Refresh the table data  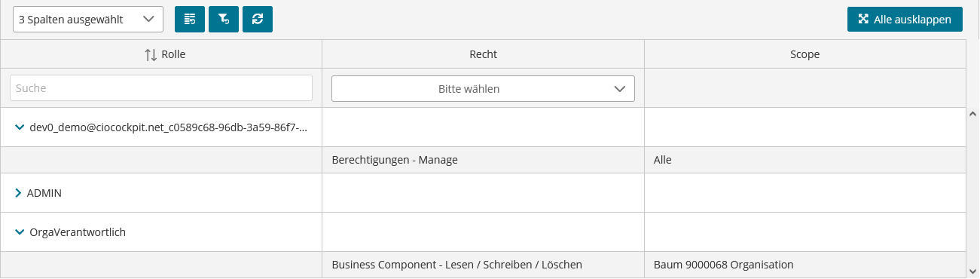click(x=258, y=20)
